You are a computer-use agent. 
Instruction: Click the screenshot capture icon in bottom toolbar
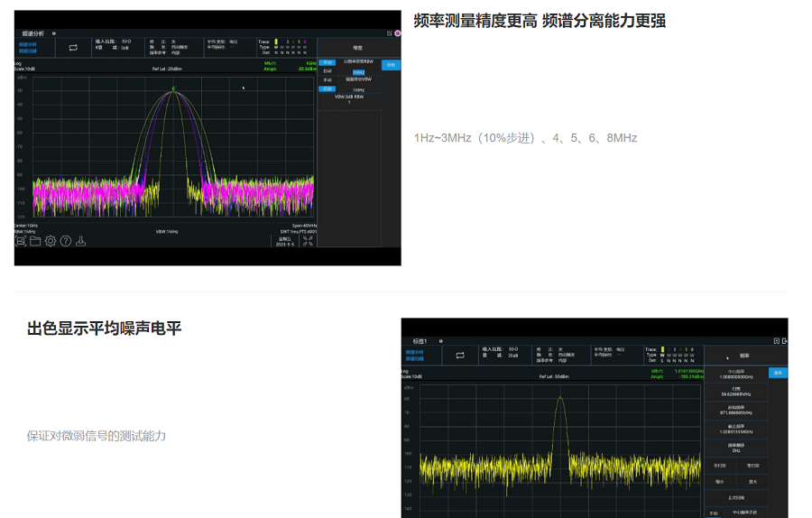tap(20, 241)
